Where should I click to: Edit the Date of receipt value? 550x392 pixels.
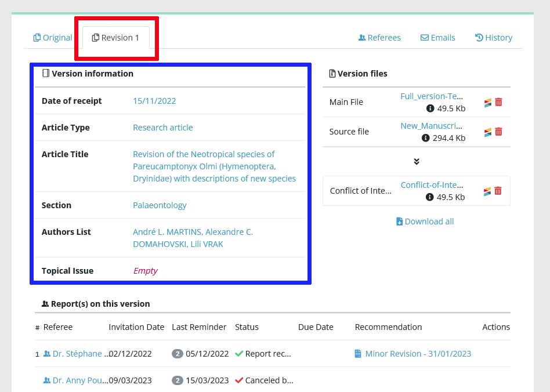click(154, 101)
